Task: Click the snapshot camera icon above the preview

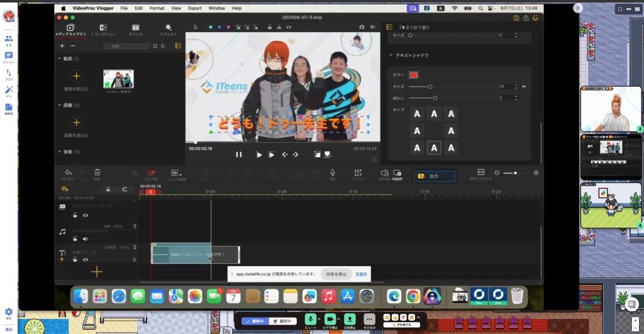Action: [362, 27]
